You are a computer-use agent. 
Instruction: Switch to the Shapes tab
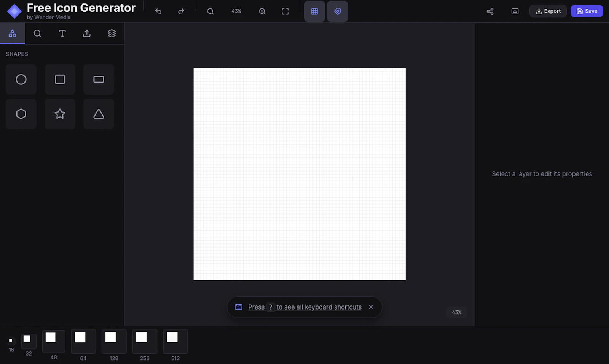point(13,33)
